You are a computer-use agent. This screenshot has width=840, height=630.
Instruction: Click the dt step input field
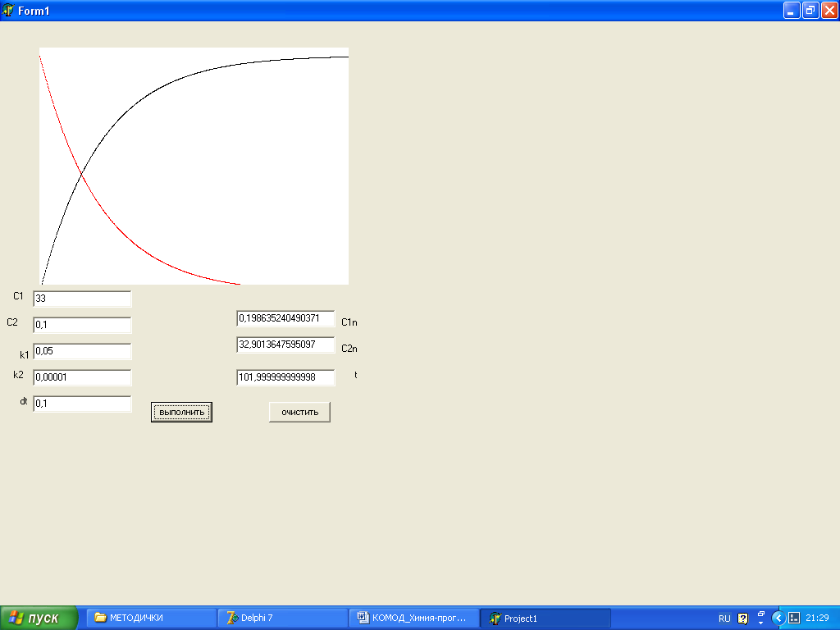[x=82, y=404]
